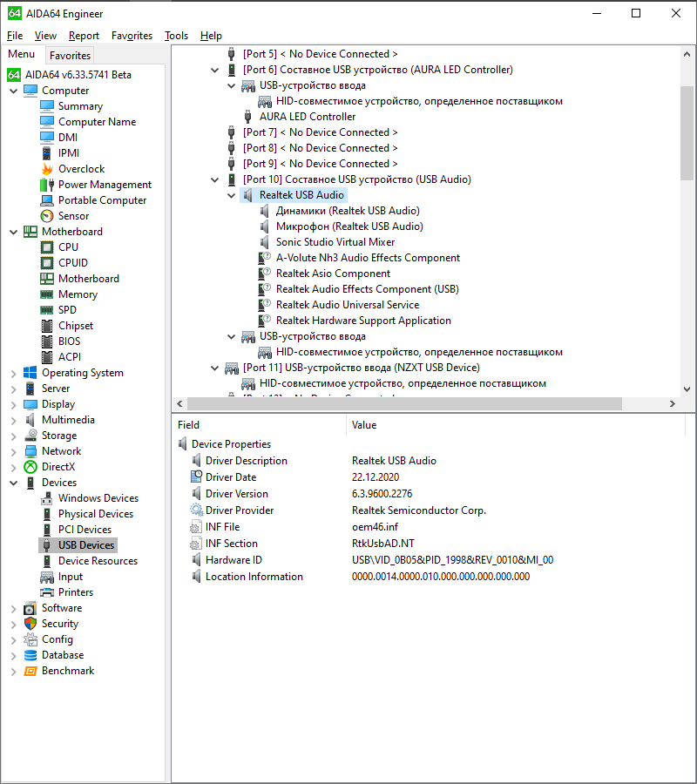The width and height of the screenshot is (697, 784).
Task: Open the PCI Devices page
Action: tap(85, 530)
